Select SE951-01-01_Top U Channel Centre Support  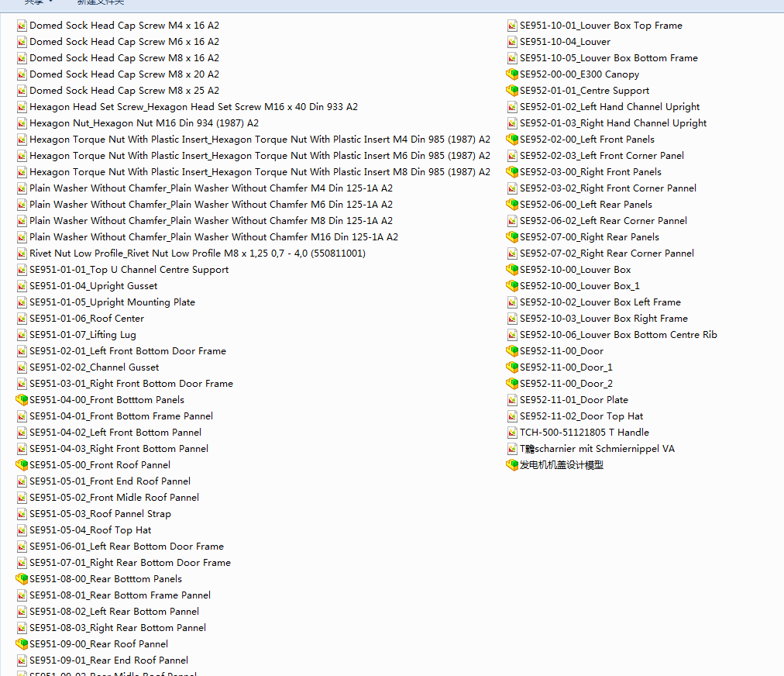pyautogui.click(x=129, y=270)
